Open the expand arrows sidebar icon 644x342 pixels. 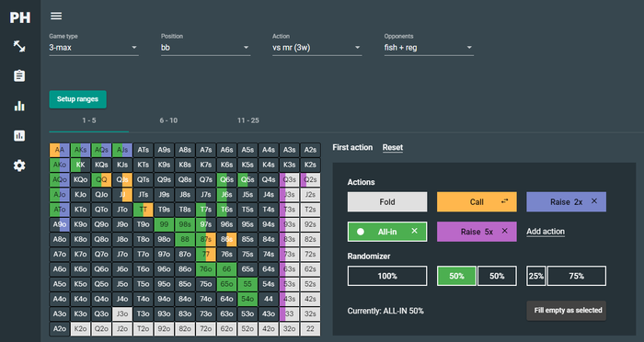pyautogui.click(x=19, y=46)
